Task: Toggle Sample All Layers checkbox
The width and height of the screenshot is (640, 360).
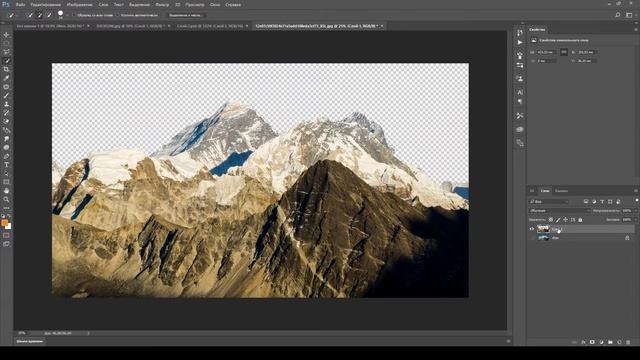Action: [74, 15]
